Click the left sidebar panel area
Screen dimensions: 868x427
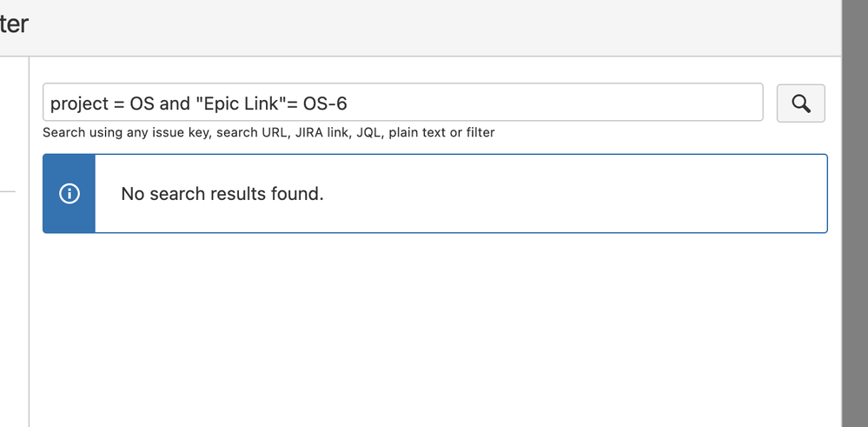point(14,304)
